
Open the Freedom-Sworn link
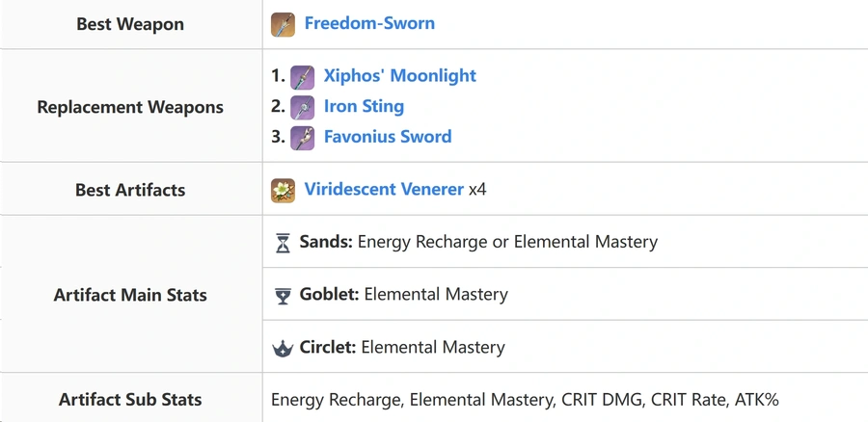[x=369, y=23]
